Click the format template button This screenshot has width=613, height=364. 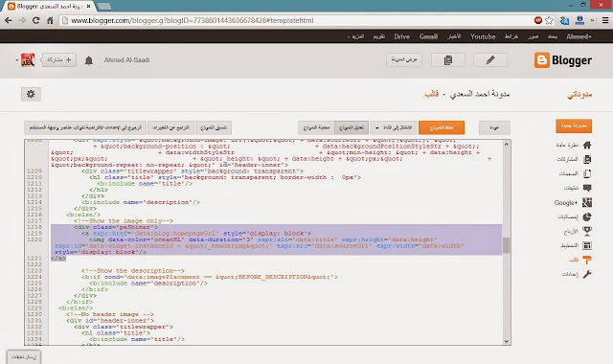tap(214, 127)
